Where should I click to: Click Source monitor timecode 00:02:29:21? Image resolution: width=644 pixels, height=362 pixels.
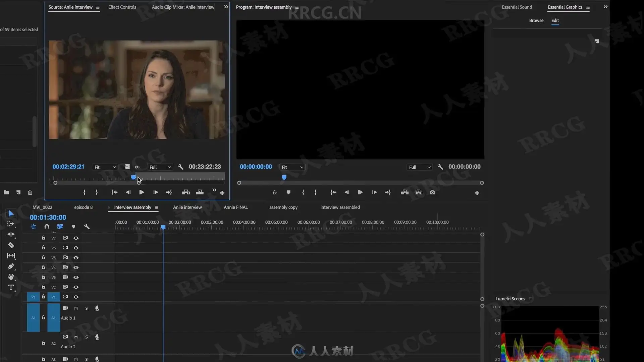pos(68,167)
